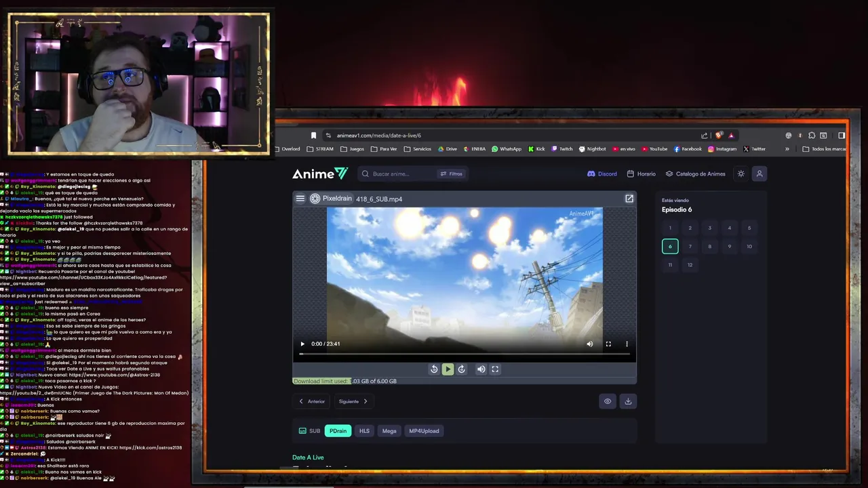Select episode 1 in the episode grid
The width and height of the screenshot is (868, 488).
click(x=670, y=228)
